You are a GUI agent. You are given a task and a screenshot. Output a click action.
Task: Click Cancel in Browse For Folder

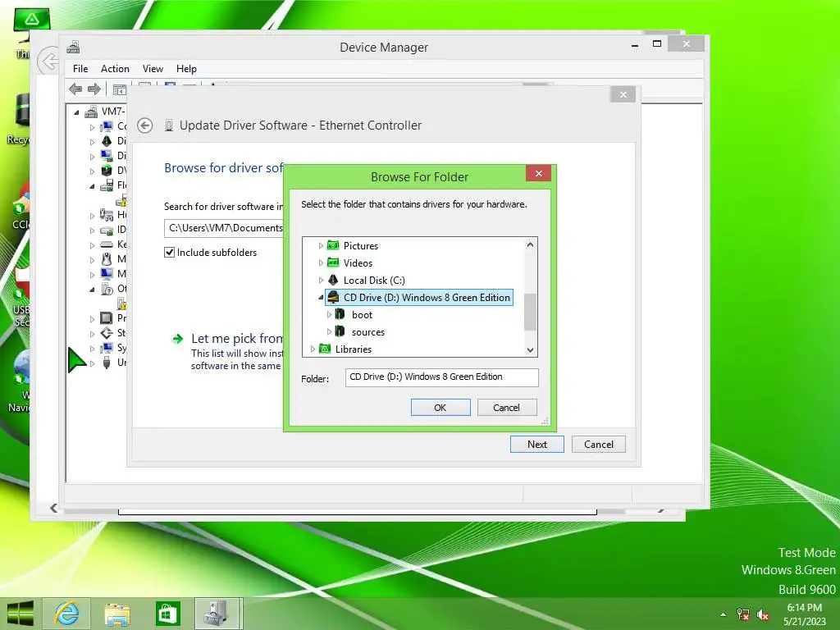(x=506, y=407)
